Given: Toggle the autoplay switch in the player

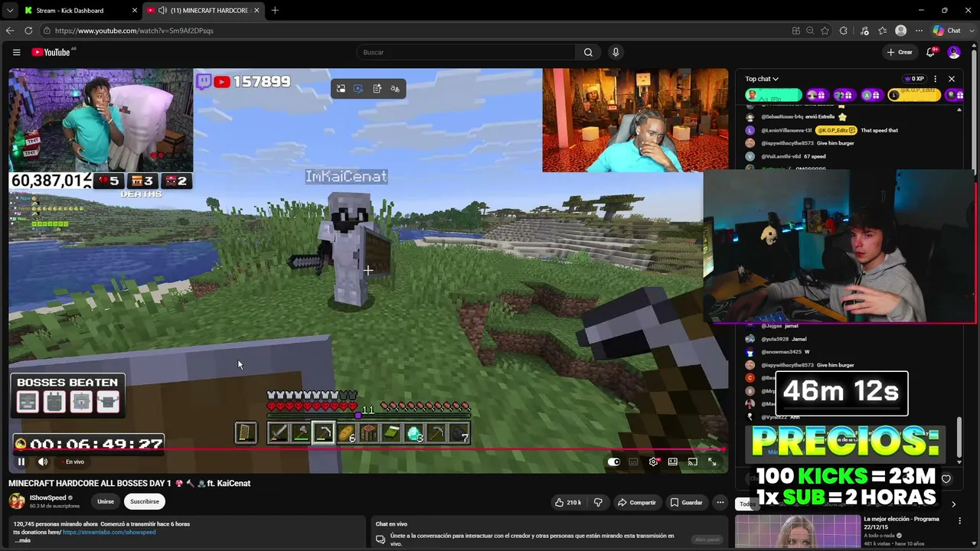Looking at the screenshot, I should (x=614, y=461).
